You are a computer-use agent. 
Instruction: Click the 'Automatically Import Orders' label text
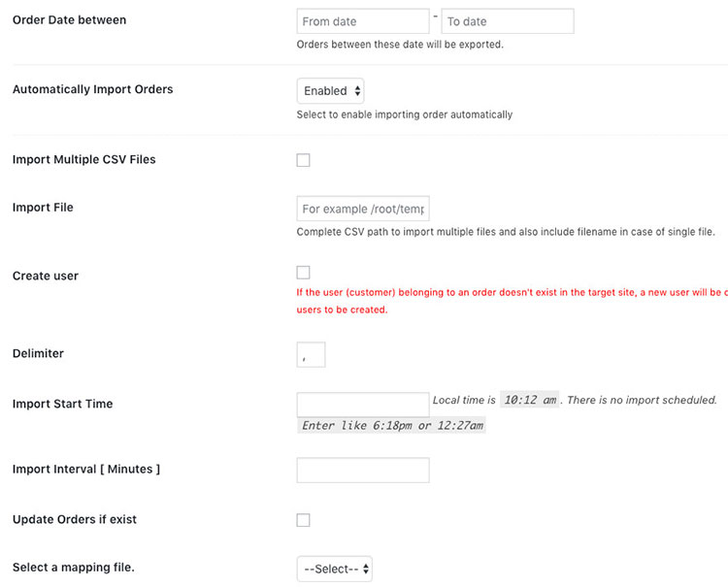[92, 89]
